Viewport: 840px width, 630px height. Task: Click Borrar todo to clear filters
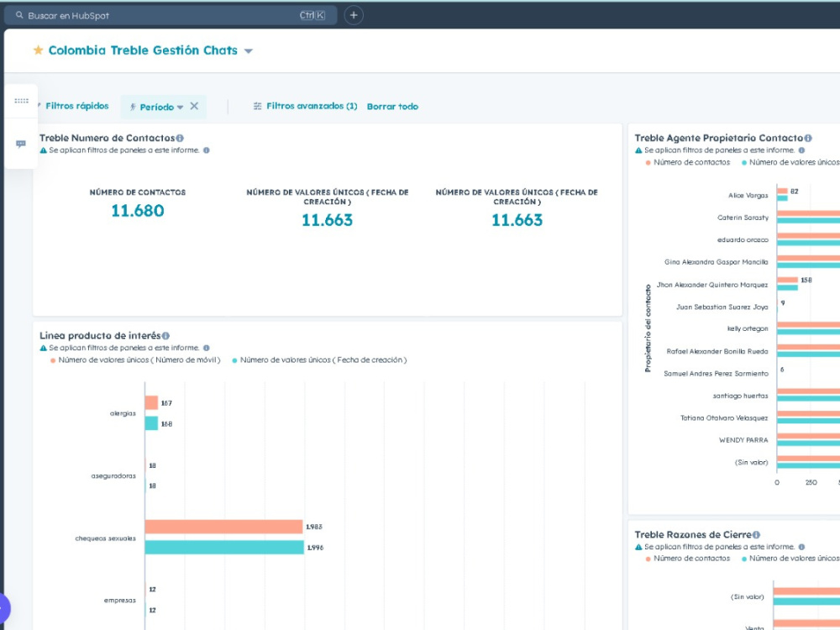(392, 107)
